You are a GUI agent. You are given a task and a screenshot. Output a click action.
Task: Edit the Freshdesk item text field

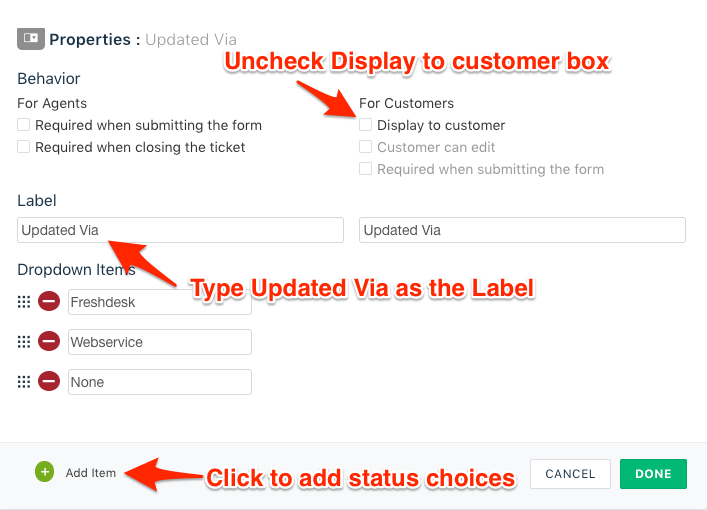click(160, 302)
